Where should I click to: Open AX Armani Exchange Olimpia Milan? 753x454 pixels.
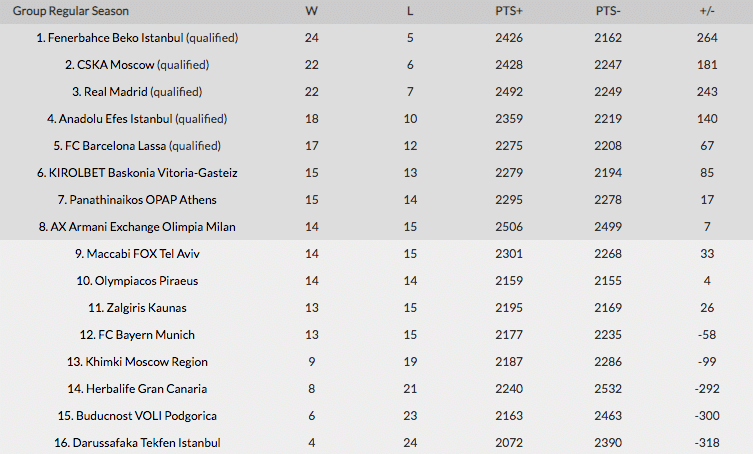[x=143, y=227]
